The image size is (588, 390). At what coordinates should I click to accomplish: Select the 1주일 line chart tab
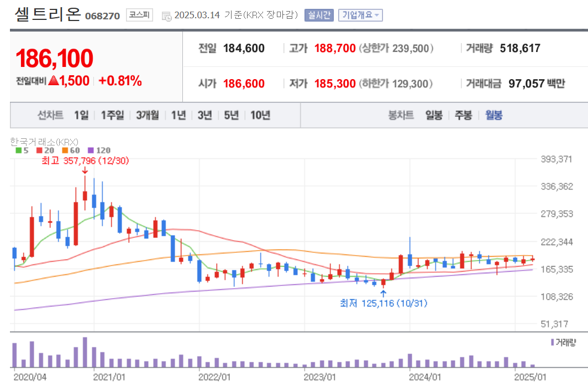[x=112, y=115]
